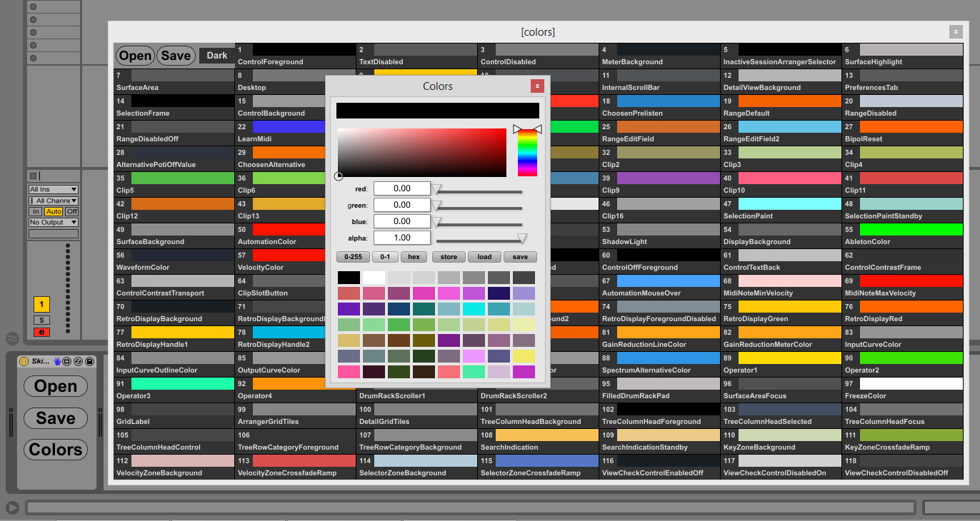980x521 pixels.
Task: Click the blue hand icon in device header
Action: tap(58, 362)
